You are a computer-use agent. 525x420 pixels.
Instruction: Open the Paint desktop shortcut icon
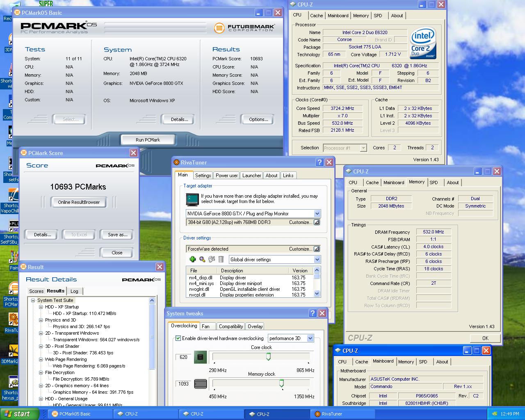coord(14,257)
